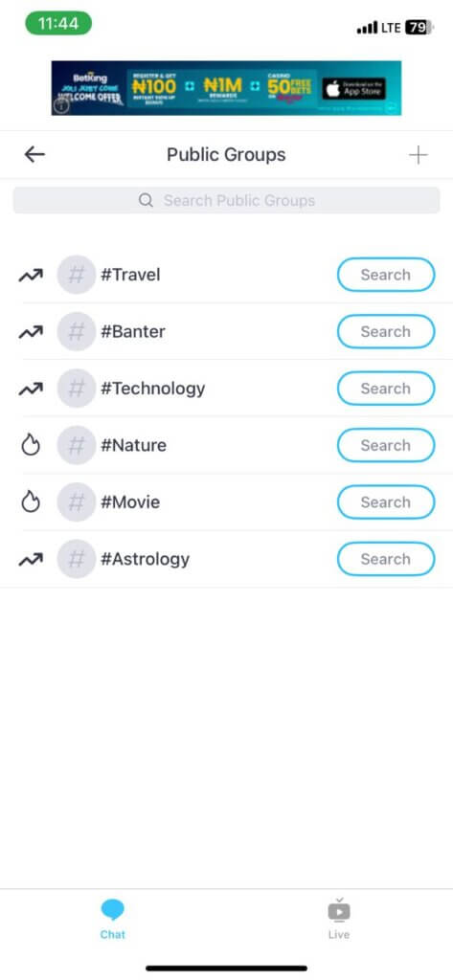Tap the flame icon beside #Movie
Image resolution: width=453 pixels, height=980 pixels.
31,501
